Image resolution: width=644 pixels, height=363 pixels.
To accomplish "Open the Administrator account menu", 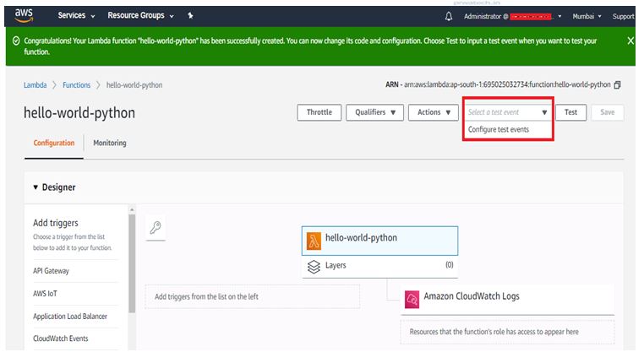I will pos(512,16).
